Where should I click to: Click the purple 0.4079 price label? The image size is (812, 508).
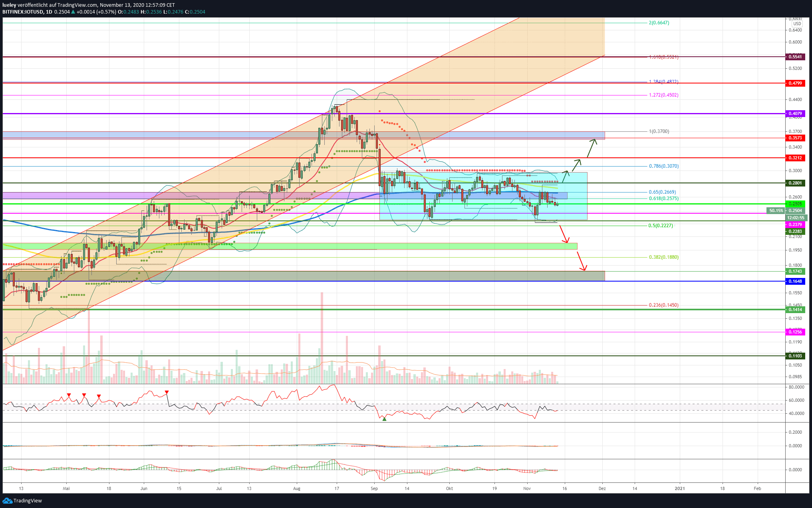[x=795, y=113]
